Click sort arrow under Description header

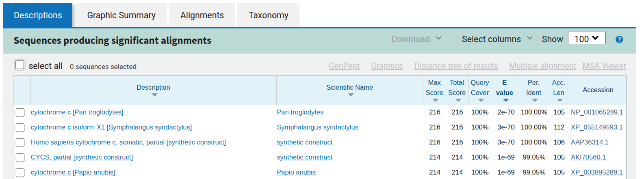click(154, 95)
